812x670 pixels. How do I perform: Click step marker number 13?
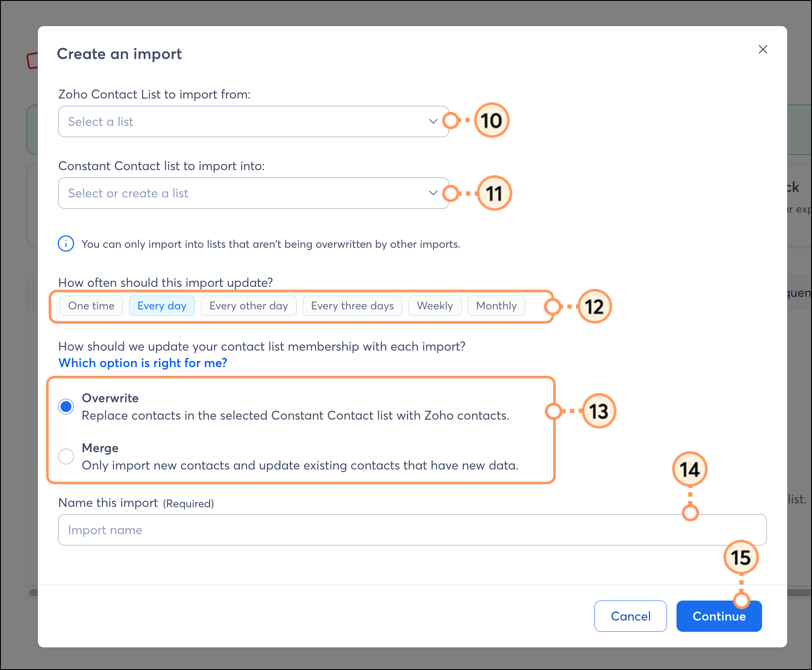click(x=598, y=411)
